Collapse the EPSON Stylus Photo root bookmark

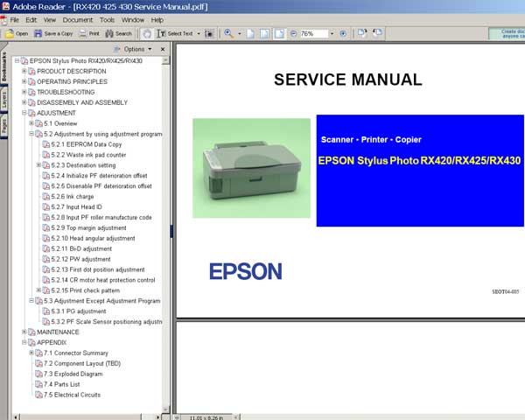(17, 60)
